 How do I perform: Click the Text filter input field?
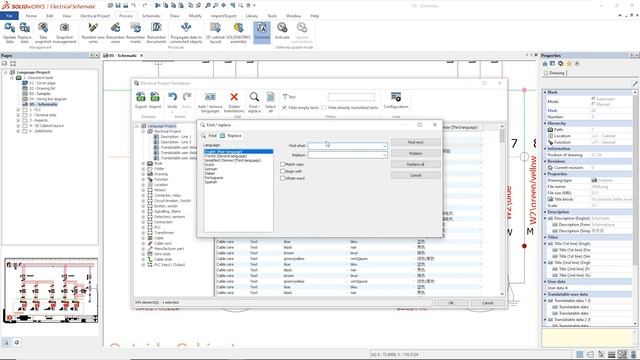point(351,97)
